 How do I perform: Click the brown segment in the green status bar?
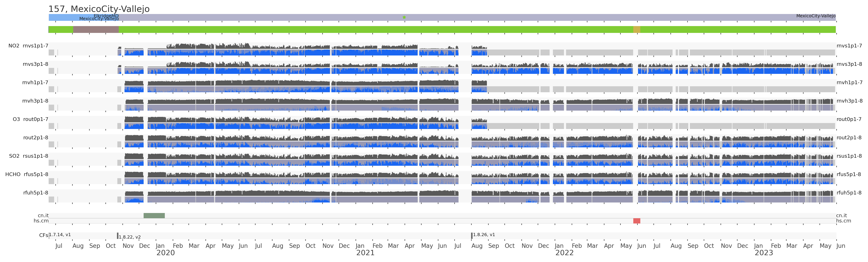tap(96, 30)
